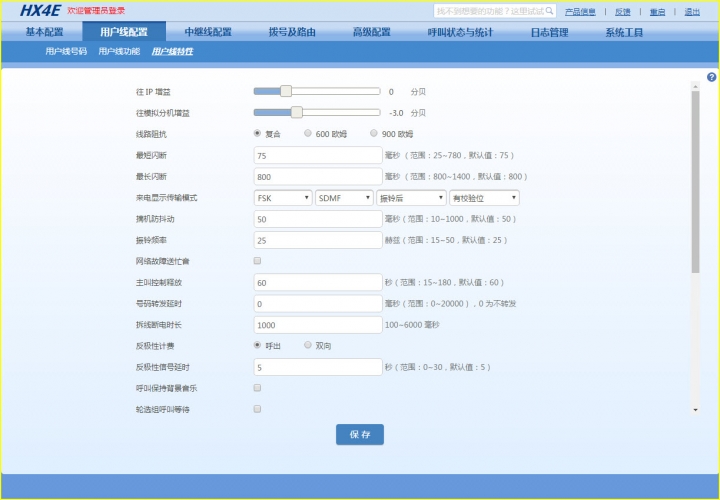Click the HX4E logo
Screen dimensions: 720x500
40,11
